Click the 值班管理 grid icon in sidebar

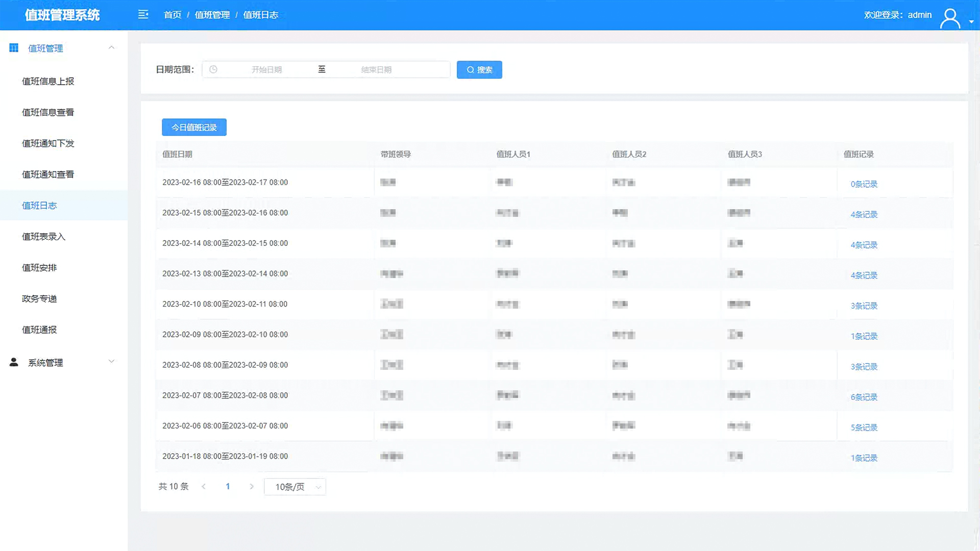(14, 48)
